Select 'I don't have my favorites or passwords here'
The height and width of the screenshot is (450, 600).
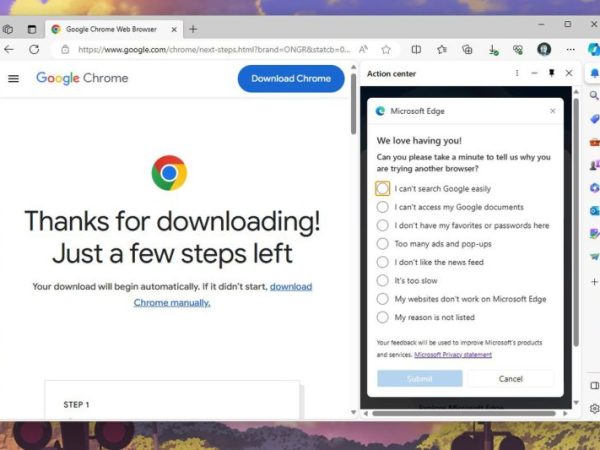pos(382,225)
